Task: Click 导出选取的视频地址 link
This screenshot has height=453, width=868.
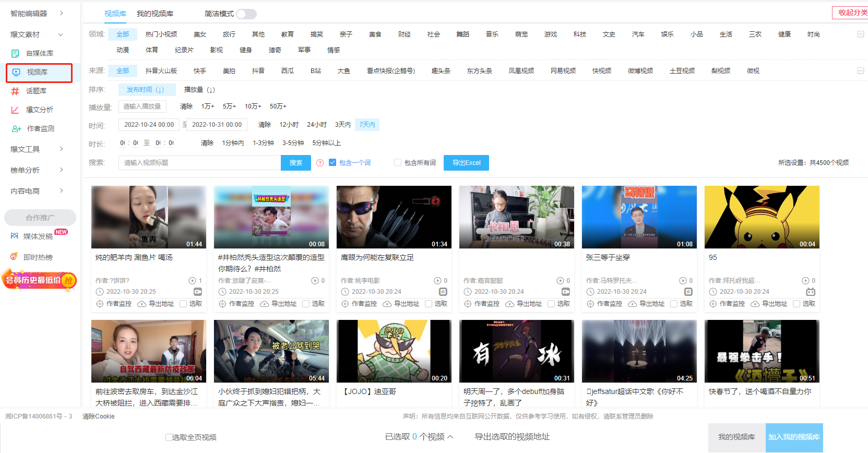Action: (x=512, y=437)
